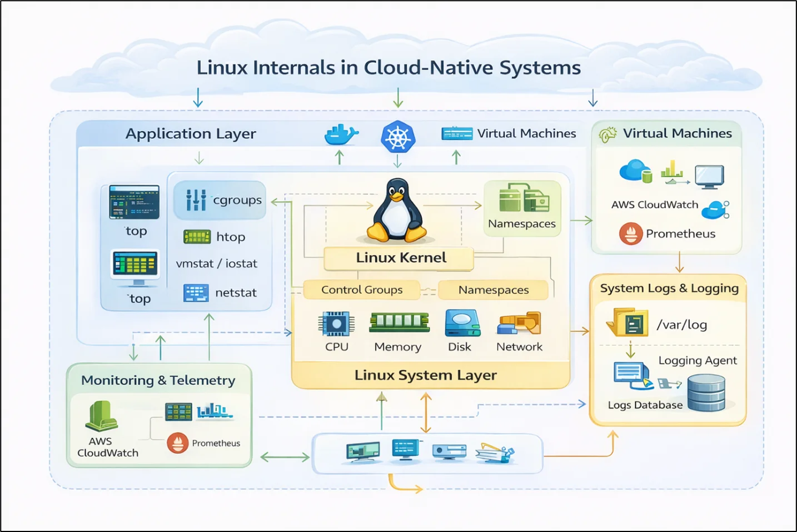Click the Monitoring & Telemetry heading

click(x=158, y=380)
